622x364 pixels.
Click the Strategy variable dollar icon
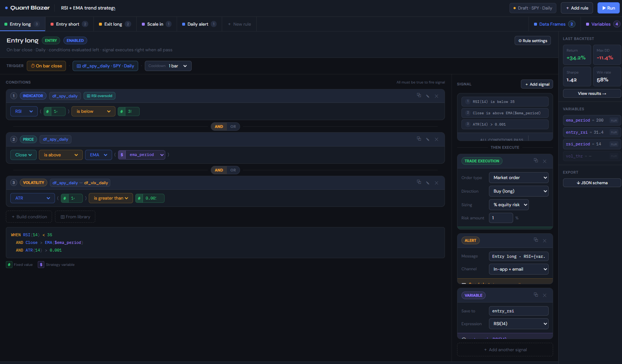(x=41, y=264)
